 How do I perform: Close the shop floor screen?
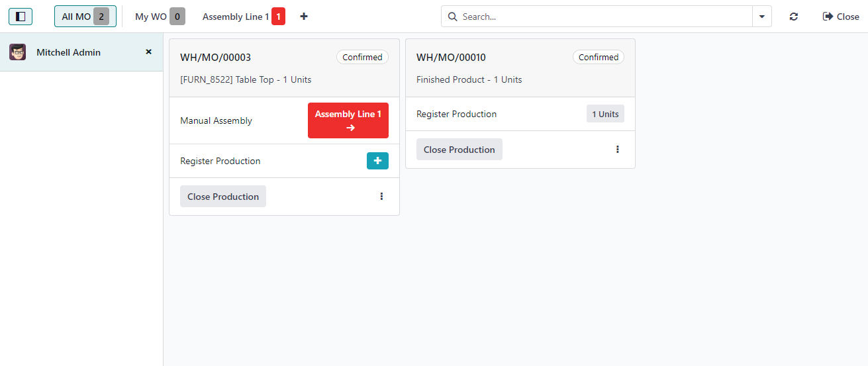[841, 17]
